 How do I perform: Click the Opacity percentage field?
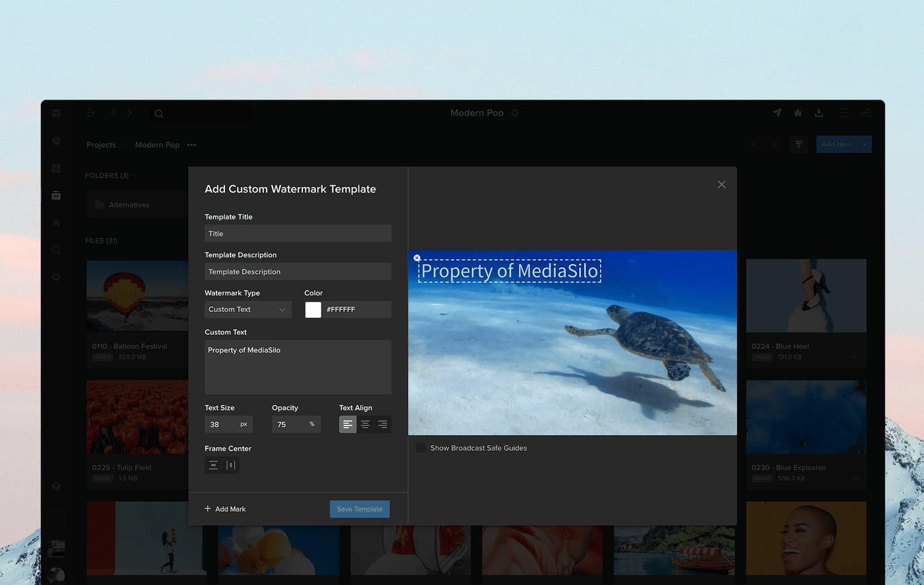tap(296, 424)
